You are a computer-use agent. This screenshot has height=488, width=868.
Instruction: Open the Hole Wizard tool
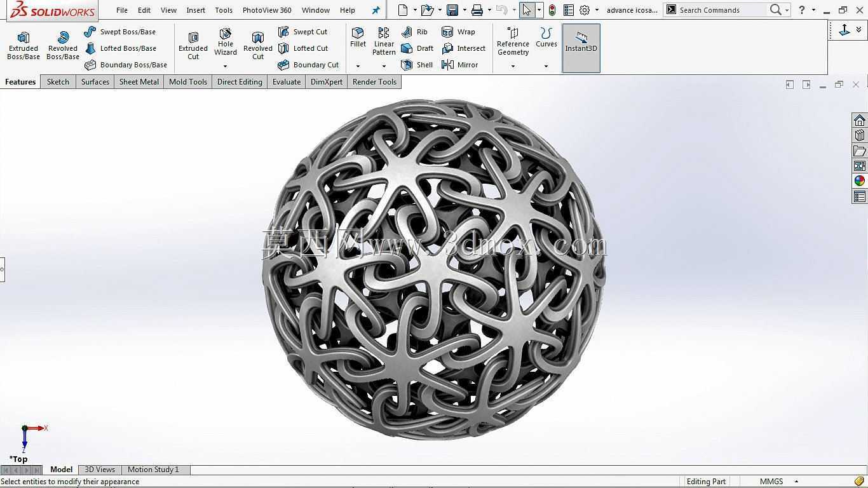tap(226, 42)
